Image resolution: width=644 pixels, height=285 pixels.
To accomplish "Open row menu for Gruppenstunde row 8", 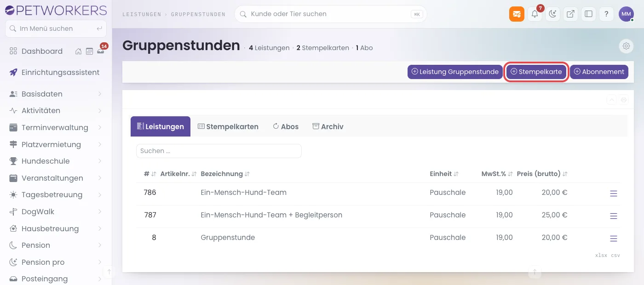I will pyautogui.click(x=613, y=239).
